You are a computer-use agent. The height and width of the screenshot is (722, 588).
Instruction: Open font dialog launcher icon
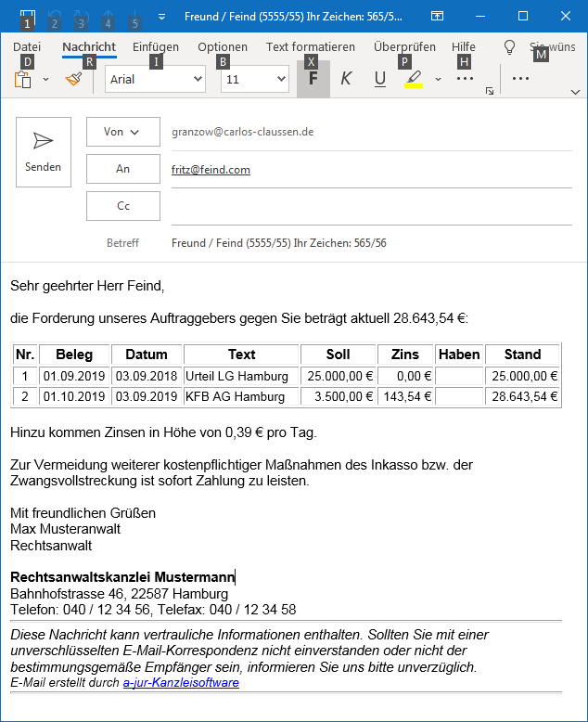pyautogui.click(x=490, y=91)
